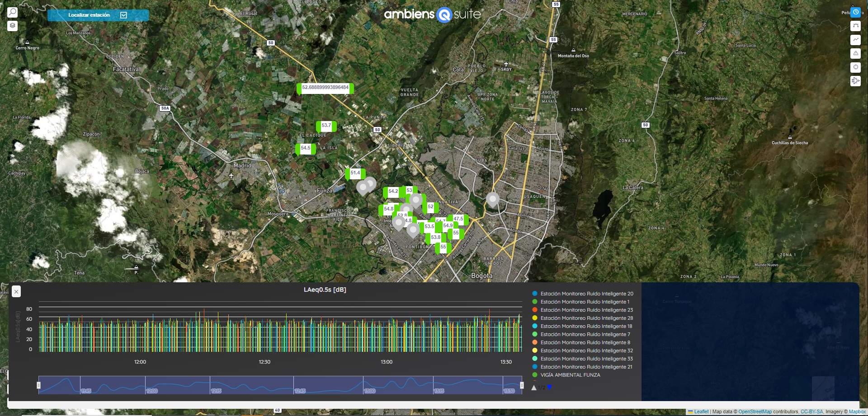Select station marker showing 53.8
868x416 pixels.
point(435,238)
